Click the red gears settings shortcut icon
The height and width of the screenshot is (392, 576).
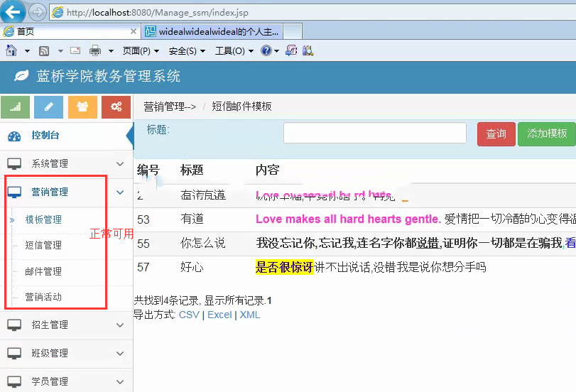[x=116, y=107]
